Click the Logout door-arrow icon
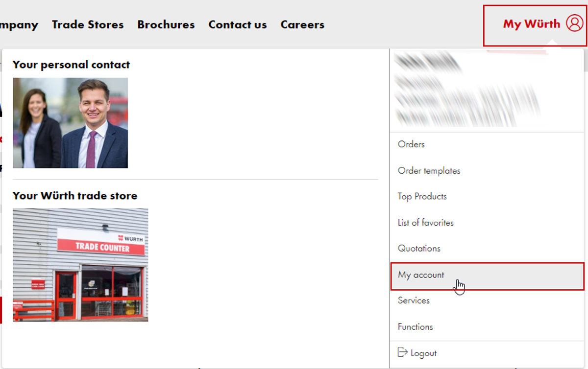The width and height of the screenshot is (588, 369). (402, 352)
